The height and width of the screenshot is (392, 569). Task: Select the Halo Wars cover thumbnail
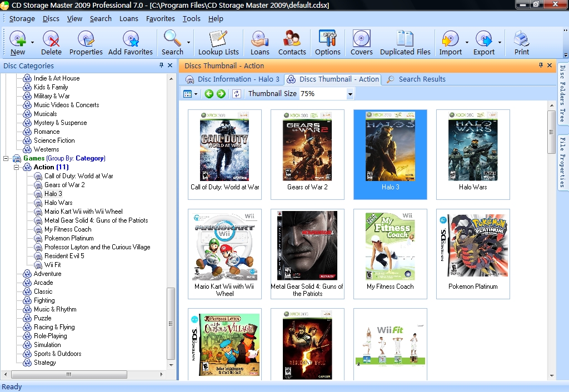[473, 154]
